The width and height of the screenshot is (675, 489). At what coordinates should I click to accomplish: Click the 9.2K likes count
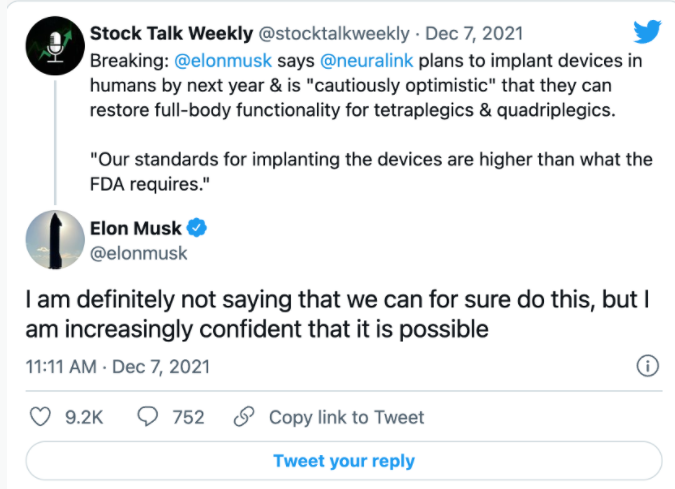[84, 417]
